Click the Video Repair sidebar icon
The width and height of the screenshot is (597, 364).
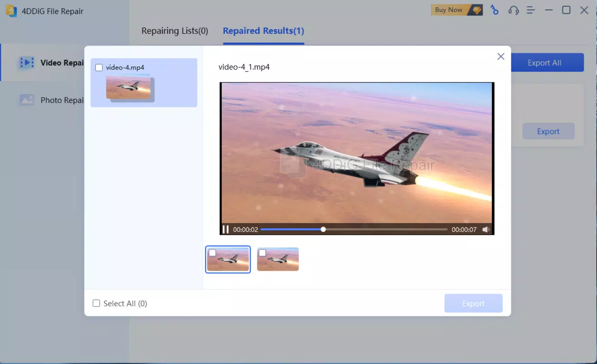tap(27, 63)
